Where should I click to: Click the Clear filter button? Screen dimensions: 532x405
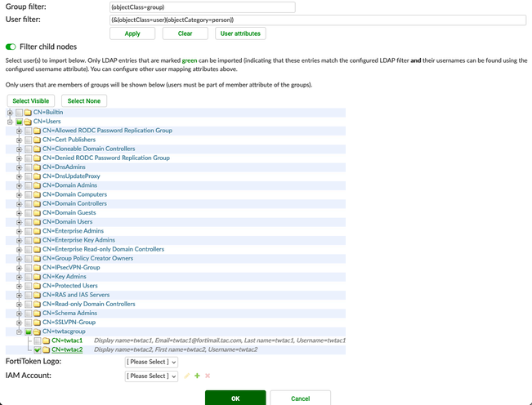tap(185, 33)
